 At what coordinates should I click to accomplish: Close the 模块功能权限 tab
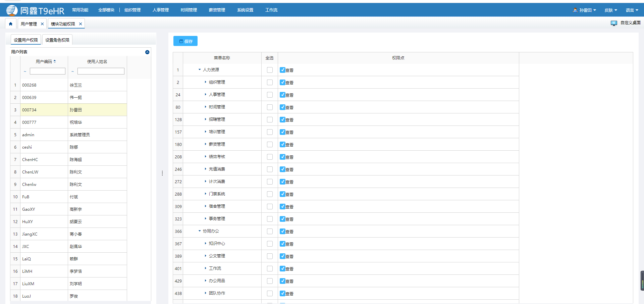click(80, 24)
